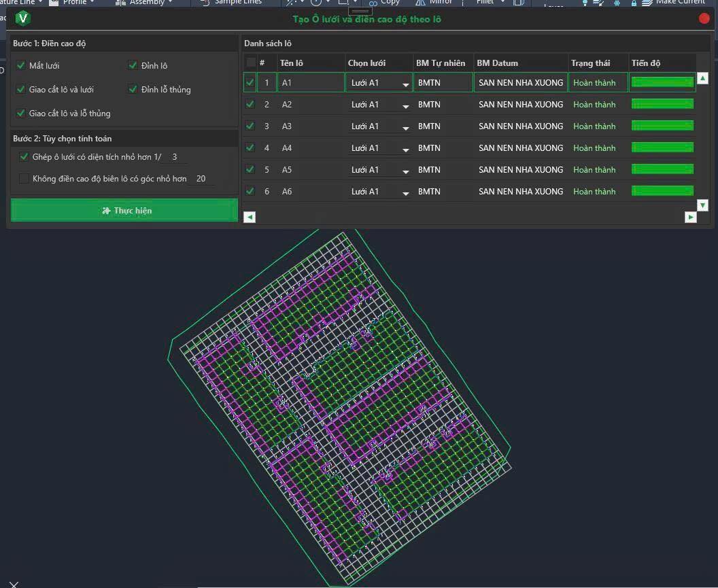This screenshot has width=718, height=588.
Task: Click the scroll right arrow under lot list
Action: coord(691,217)
